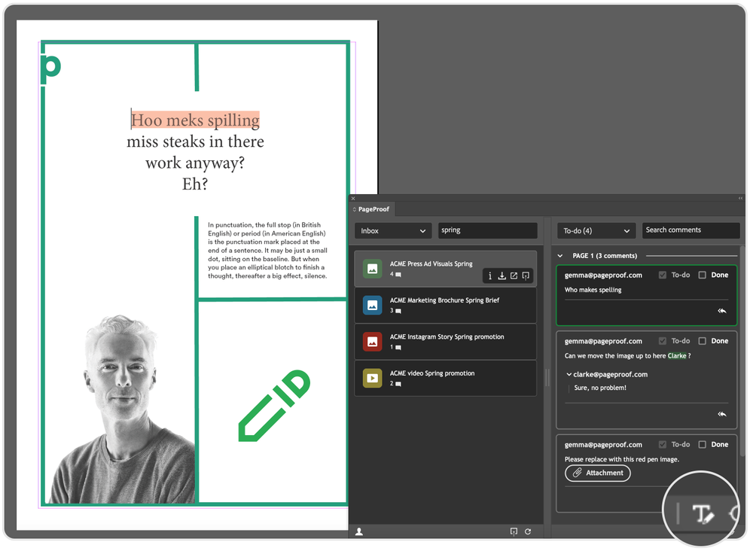Click the comment pin icon in panel footer

(x=514, y=531)
